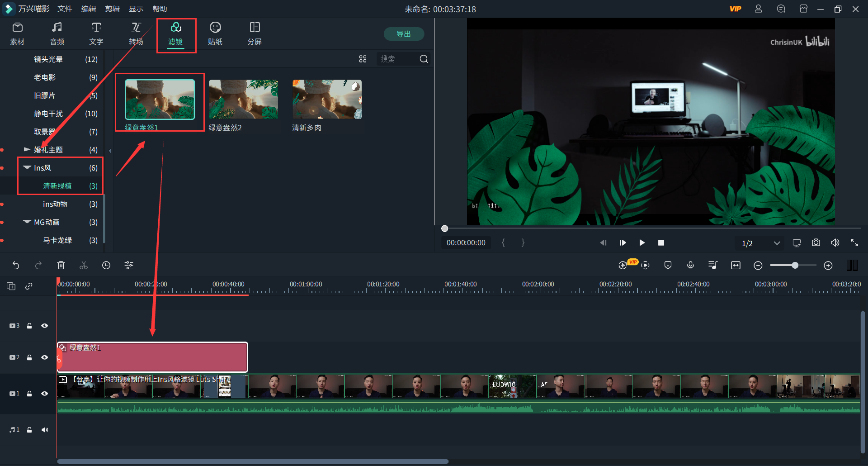Viewport: 868px width, 466px height.
Task: Open the 分屏 split-screen panel
Action: (255, 33)
